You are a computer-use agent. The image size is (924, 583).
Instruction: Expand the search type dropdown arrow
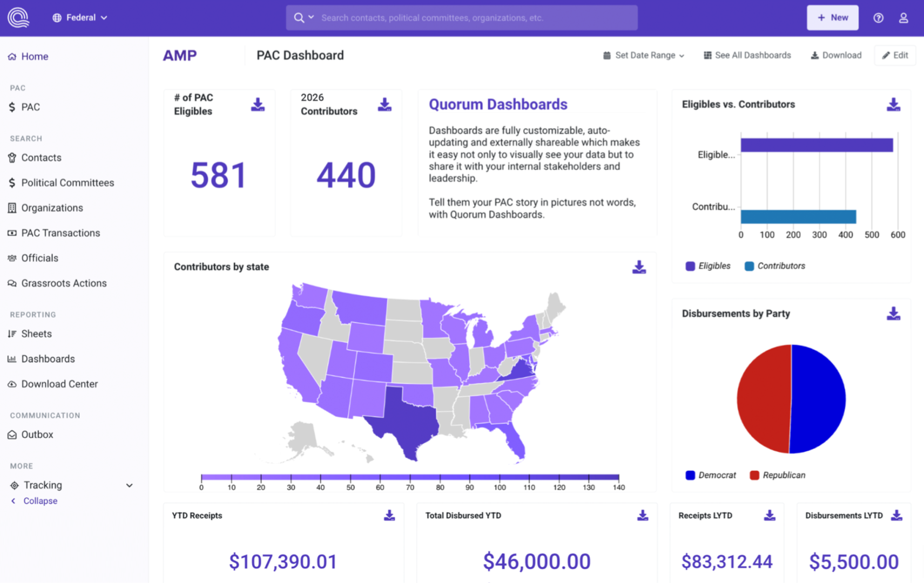tap(311, 17)
